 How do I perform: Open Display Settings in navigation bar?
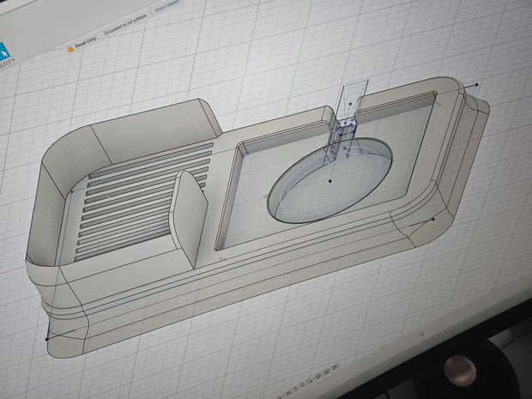pos(317,376)
